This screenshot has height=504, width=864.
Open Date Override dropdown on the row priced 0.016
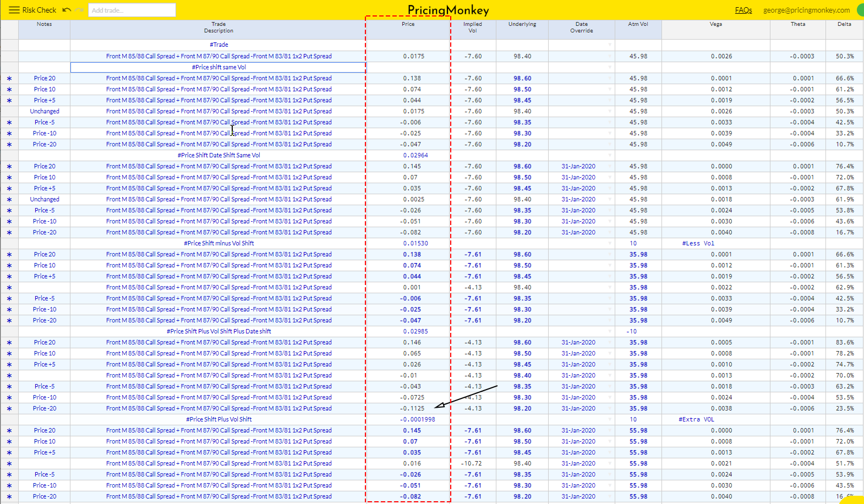(610, 463)
